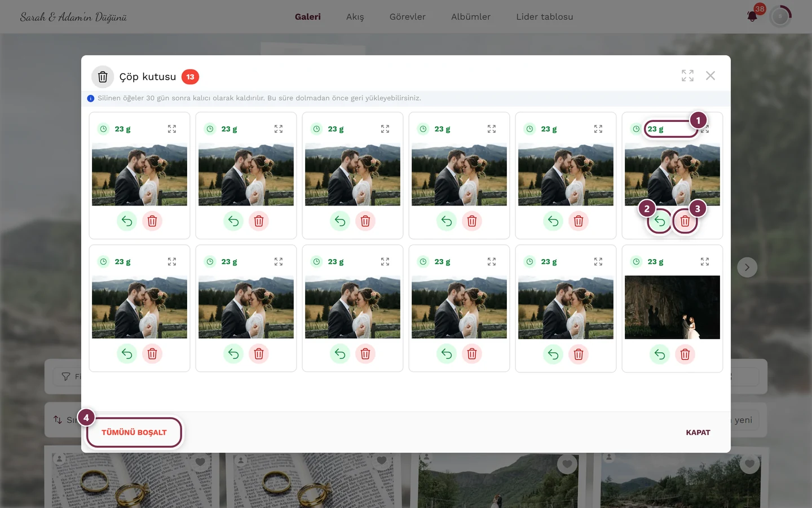Go to next page of trash items

[747, 268]
